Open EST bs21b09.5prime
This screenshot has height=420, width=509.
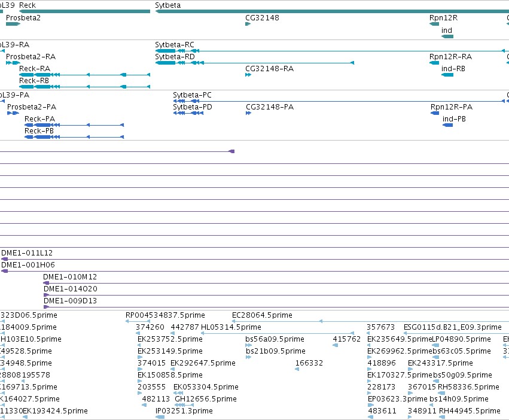click(x=249, y=357)
